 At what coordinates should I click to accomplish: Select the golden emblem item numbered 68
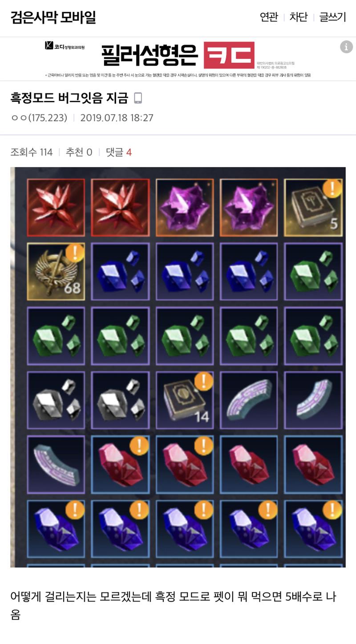coord(56,271)
